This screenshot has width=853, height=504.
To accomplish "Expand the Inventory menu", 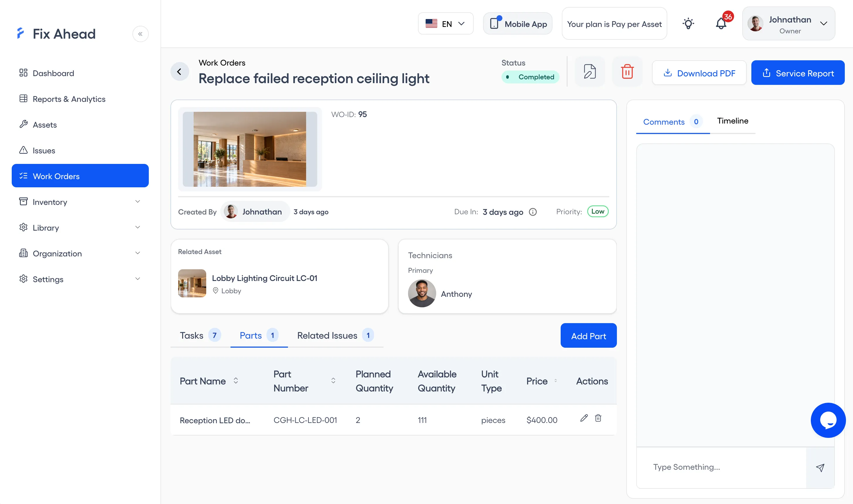I will (x=80, y=202).
